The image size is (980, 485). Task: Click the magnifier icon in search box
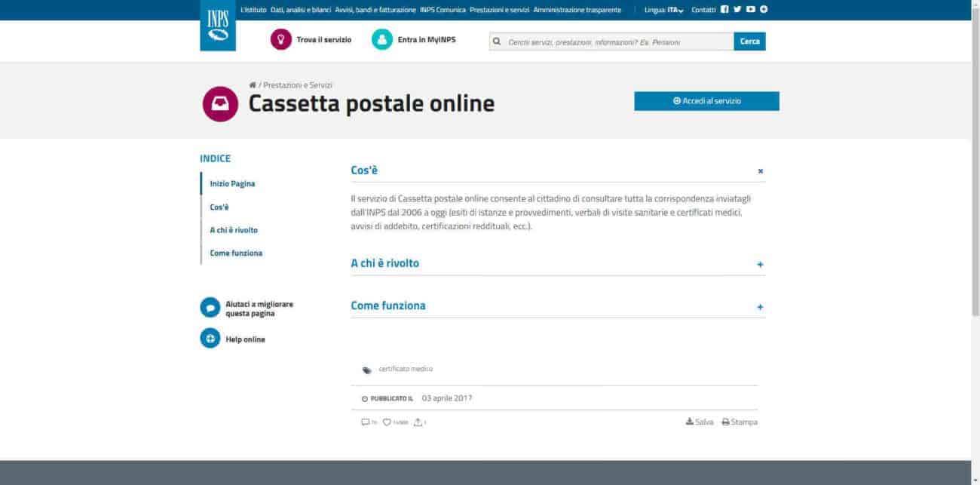tap(497, 41)
